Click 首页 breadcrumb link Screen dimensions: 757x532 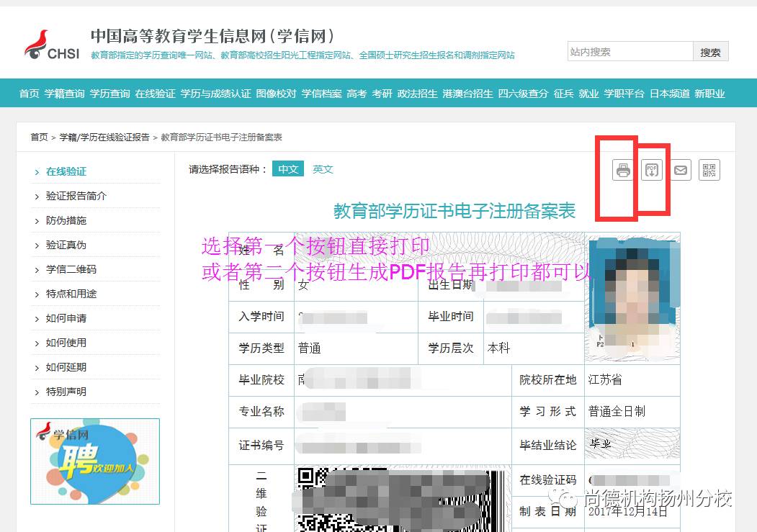tap(39, 137)
